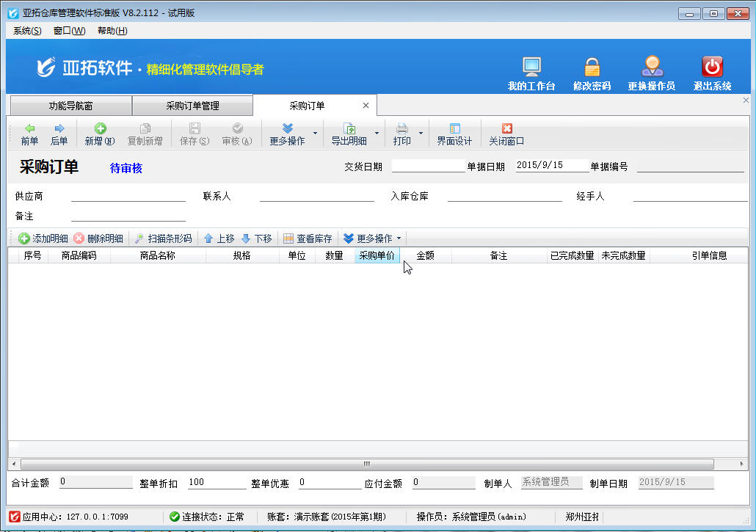This screenshot has width=756, height=532.
Task: Open the 窗口(W) menu
Action: 70,31
